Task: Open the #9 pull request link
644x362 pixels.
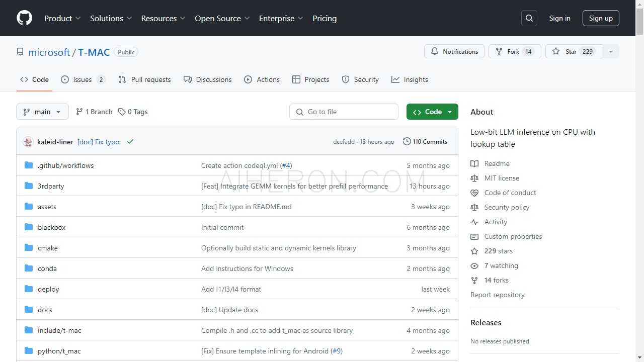Action: 337,351
